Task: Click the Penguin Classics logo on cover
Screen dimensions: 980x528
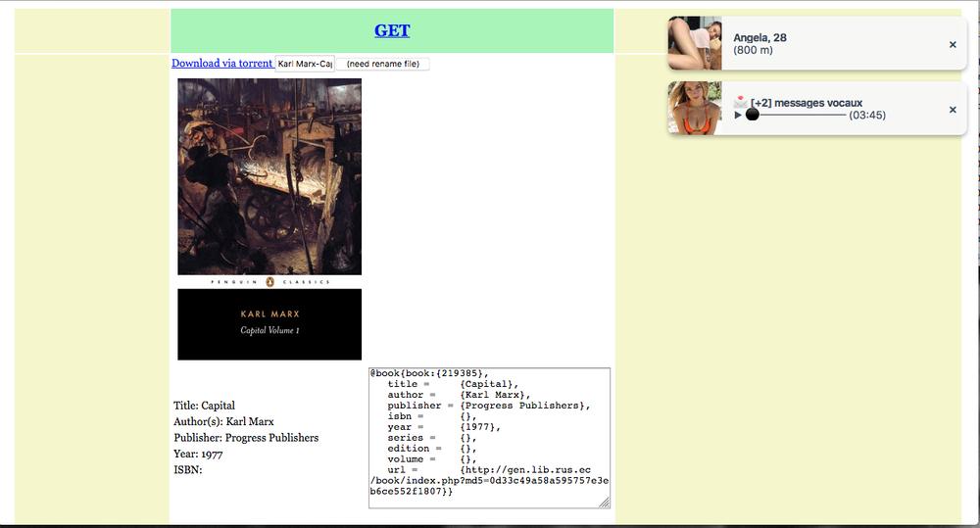Action: coord(270,282)
